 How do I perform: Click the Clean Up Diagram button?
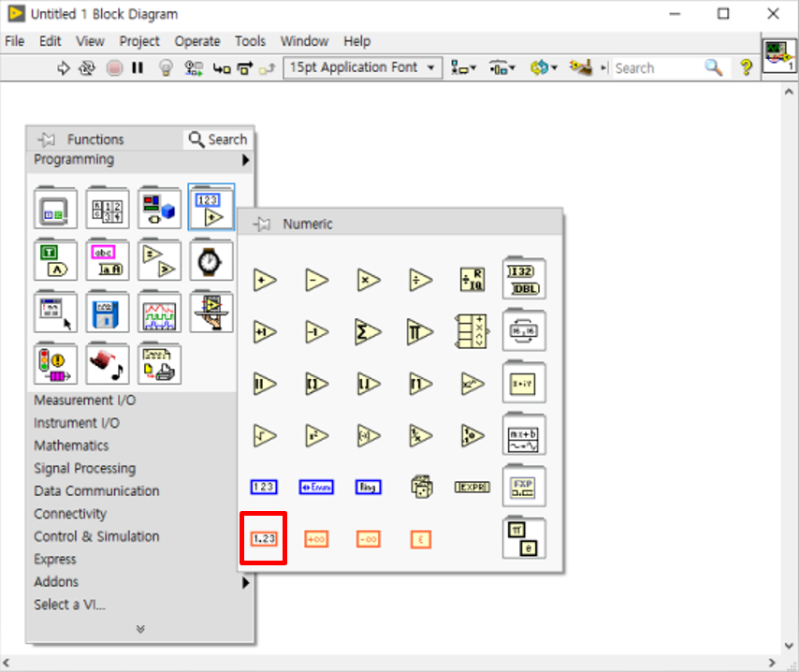click(581, 67)
